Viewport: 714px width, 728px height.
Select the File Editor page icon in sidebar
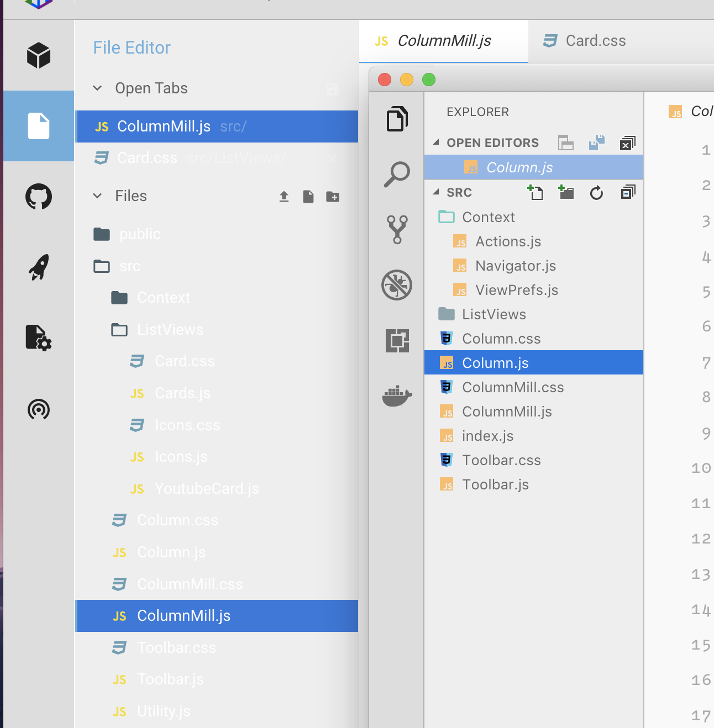(39, 126)
